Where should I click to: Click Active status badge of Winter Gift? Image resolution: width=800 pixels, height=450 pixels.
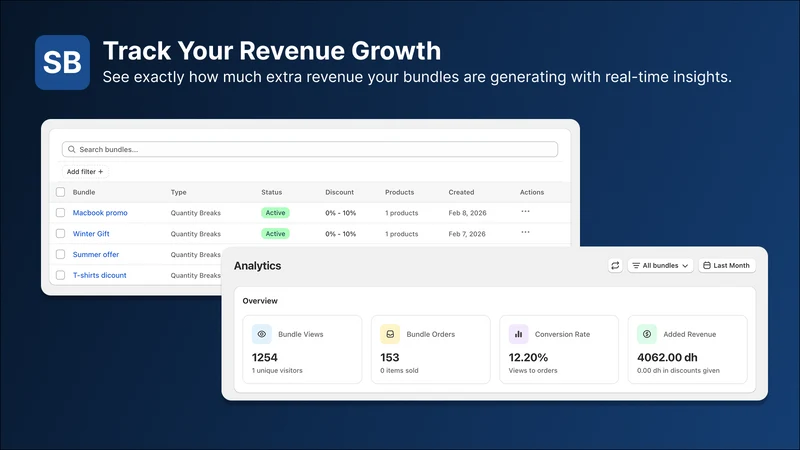[x=276, y=234]
